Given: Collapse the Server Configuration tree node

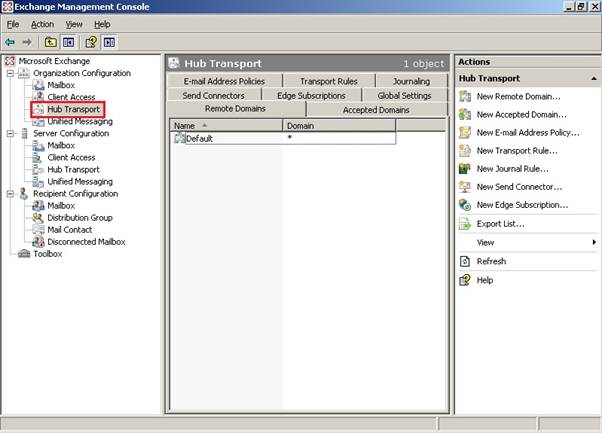Looking at the screenshot, I should pos(10,134).
